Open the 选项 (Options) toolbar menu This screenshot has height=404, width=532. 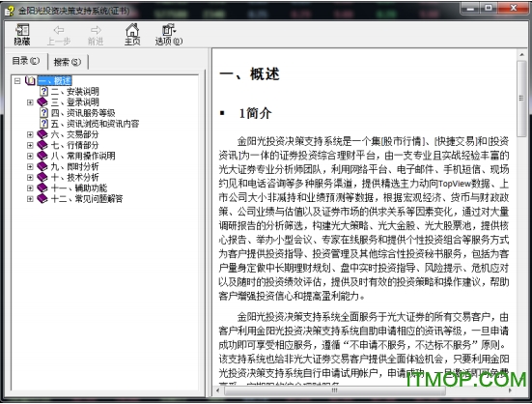point(169,34)
